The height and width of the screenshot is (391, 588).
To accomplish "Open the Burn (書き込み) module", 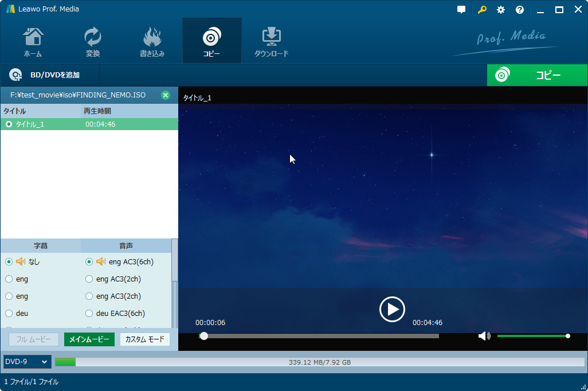I will [x=152, y=42].
